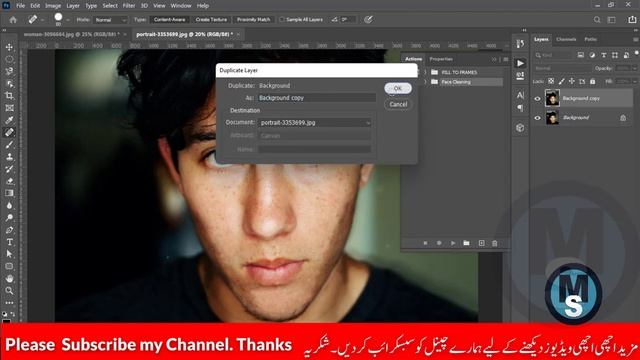Select the Horizontal Type tool
Image resolution: width=640 pixels, height=360 pixels.
pyautogui.click(x=9, y=242)
